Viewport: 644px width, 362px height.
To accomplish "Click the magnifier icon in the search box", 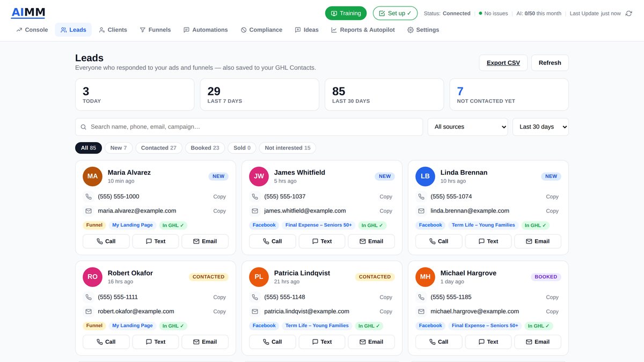I will click(x=83, y=127).
